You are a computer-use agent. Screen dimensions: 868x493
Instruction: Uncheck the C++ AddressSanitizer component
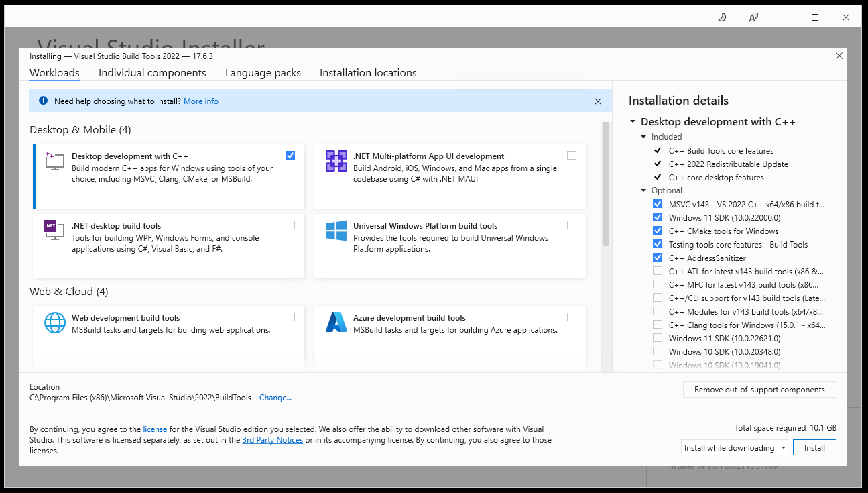click(657, 258)
